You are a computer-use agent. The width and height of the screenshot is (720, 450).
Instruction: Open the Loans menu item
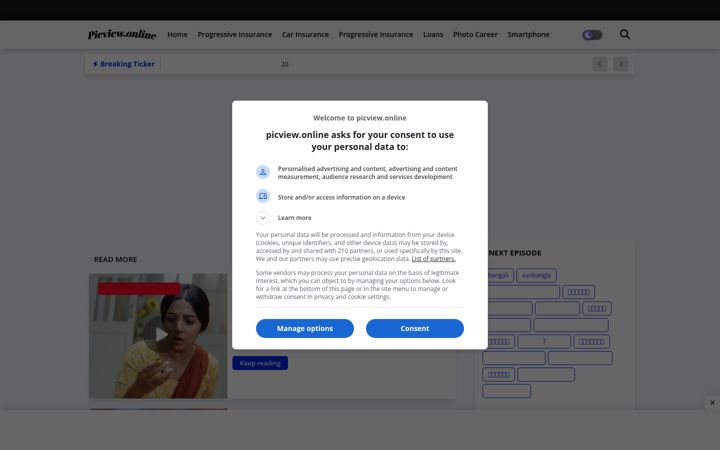(x=433, y=34)
